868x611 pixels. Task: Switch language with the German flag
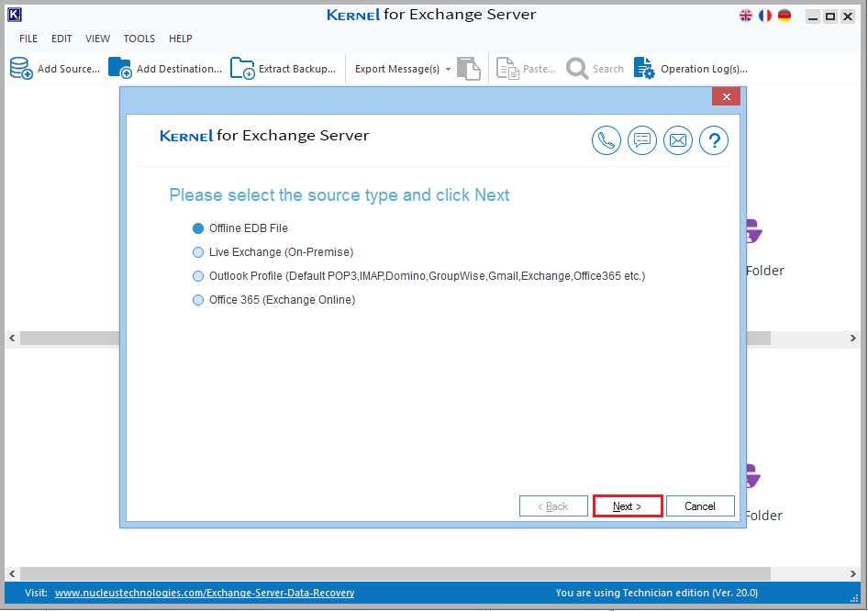785,16
